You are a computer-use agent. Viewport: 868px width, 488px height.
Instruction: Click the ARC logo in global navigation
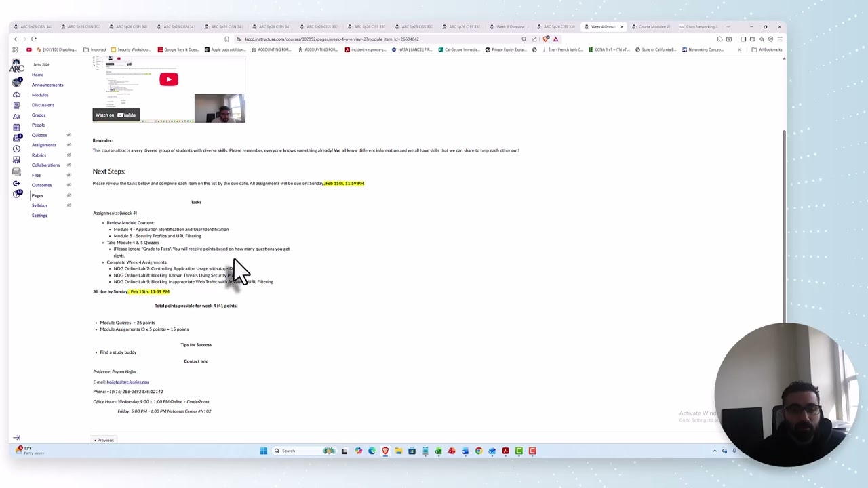(16, 66)
